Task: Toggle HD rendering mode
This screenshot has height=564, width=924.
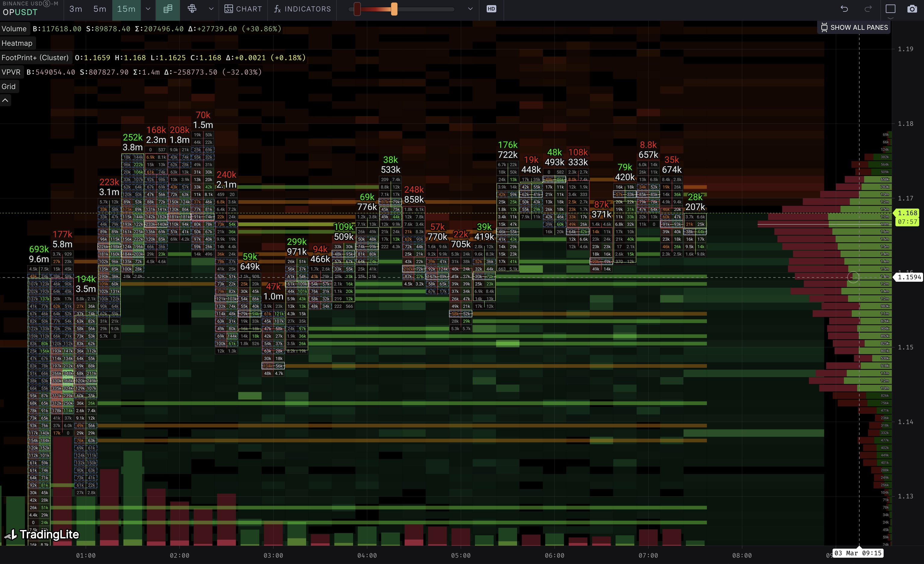Action: coord(491,9)
